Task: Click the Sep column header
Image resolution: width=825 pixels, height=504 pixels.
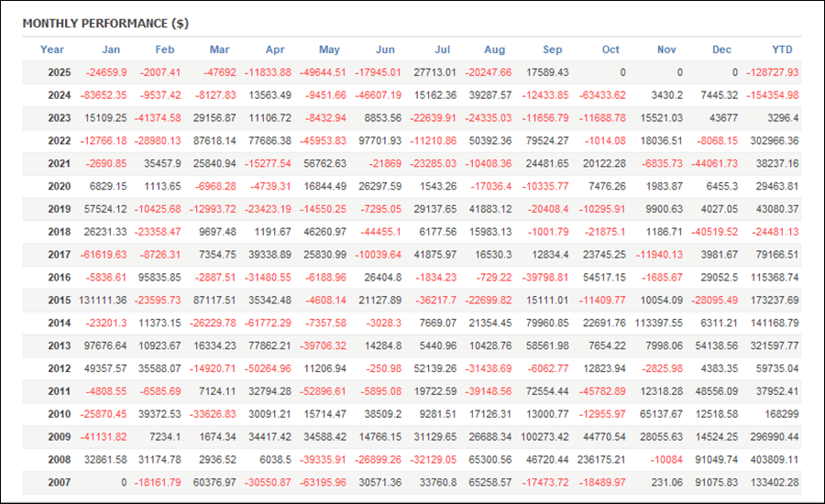Action: point(553,49)
